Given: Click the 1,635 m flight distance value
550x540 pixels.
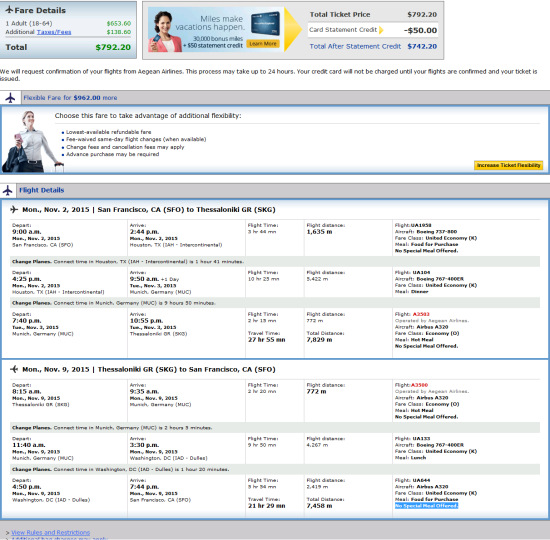Looking at the screenshot, I should (x=319, y=232).
